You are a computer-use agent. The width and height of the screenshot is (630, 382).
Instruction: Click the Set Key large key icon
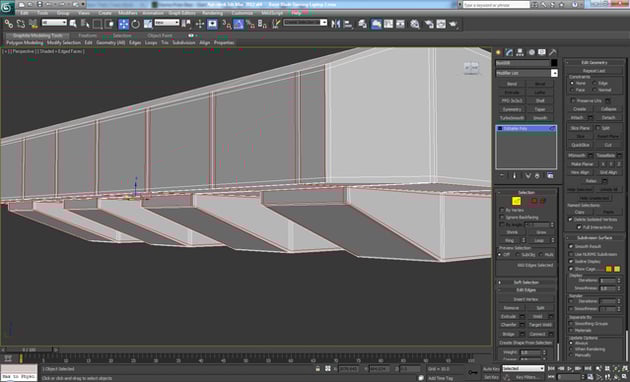pos(473,372)
